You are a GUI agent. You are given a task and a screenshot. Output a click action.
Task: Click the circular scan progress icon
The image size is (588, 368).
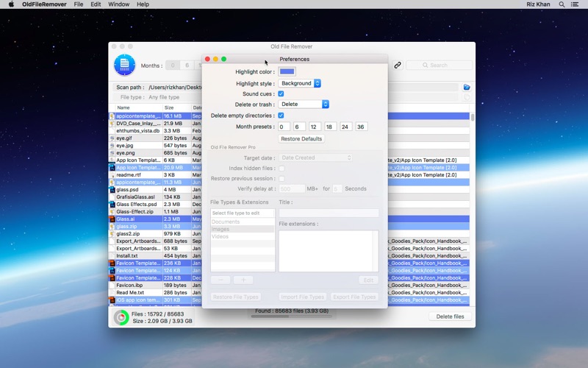[x=121, y=318]
